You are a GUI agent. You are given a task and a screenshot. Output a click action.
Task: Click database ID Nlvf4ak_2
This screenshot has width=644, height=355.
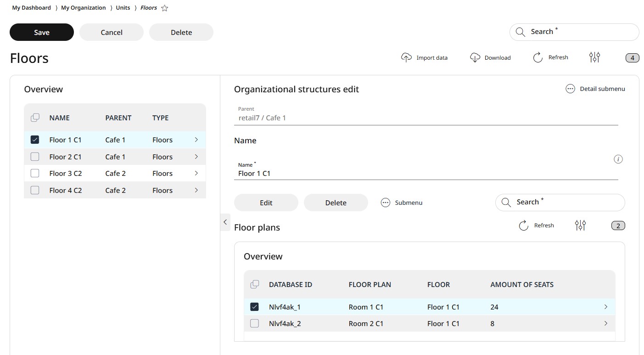(285, 323)
